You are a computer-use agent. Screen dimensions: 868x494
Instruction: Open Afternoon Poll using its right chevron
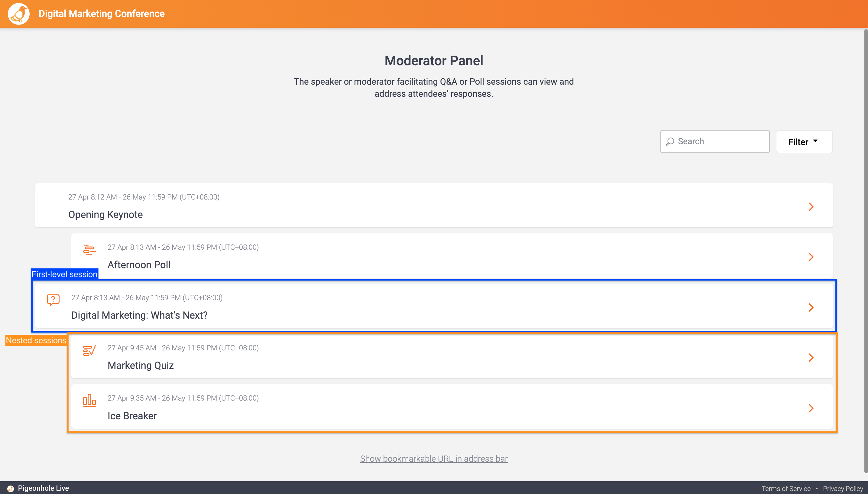pyautogui.click(x=811, y=257)
